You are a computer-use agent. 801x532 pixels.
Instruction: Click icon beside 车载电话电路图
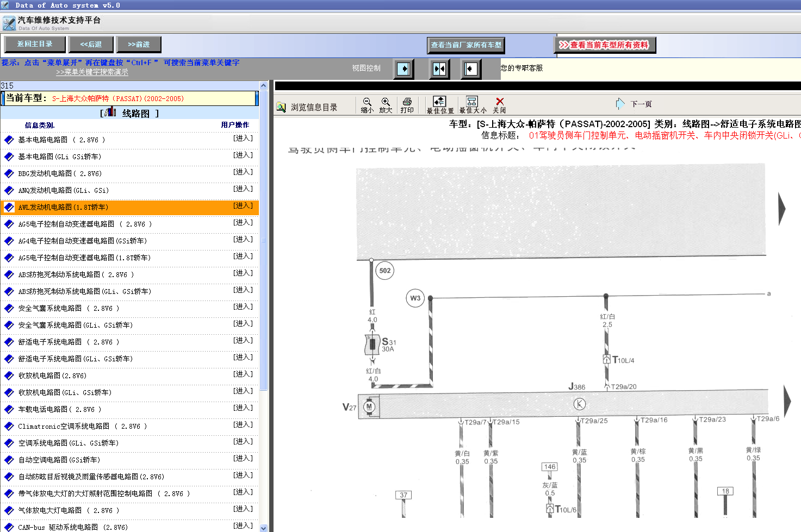point(9,409)
